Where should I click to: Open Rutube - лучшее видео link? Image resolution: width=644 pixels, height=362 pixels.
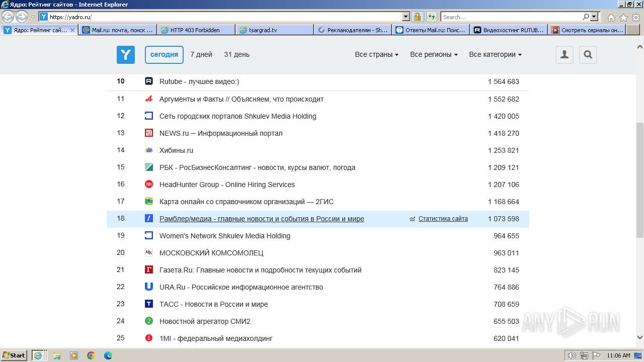tap(199, 81)
